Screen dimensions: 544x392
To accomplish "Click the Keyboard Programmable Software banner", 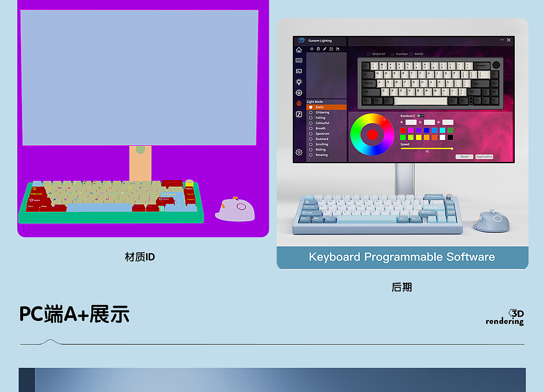I will (x=402, y=257).
